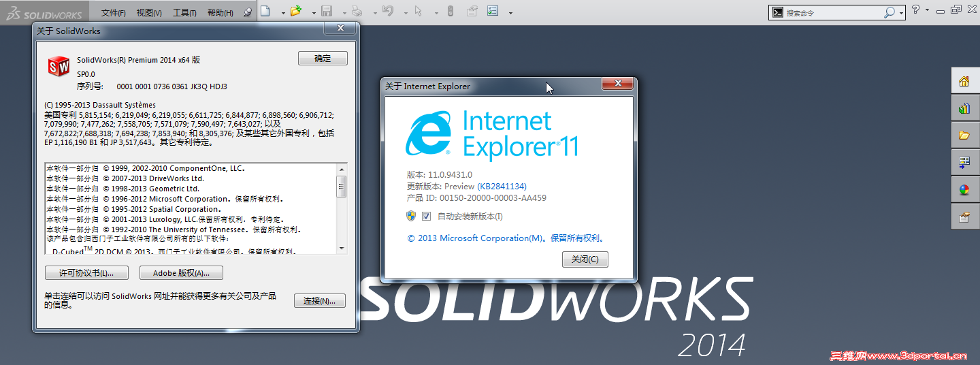
Task: Select the 1995-2012 Spatial Corporation line
Action: [x=133, y=209]
